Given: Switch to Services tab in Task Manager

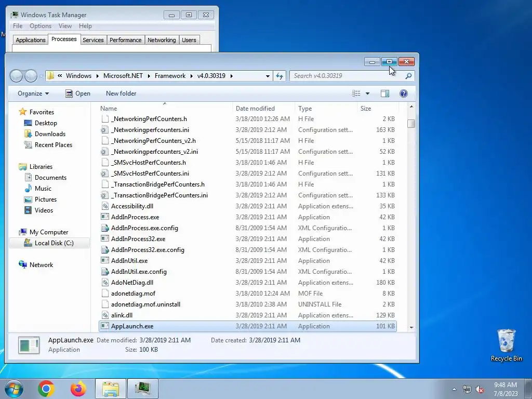Looking at the screenshot, I should 93,40.
